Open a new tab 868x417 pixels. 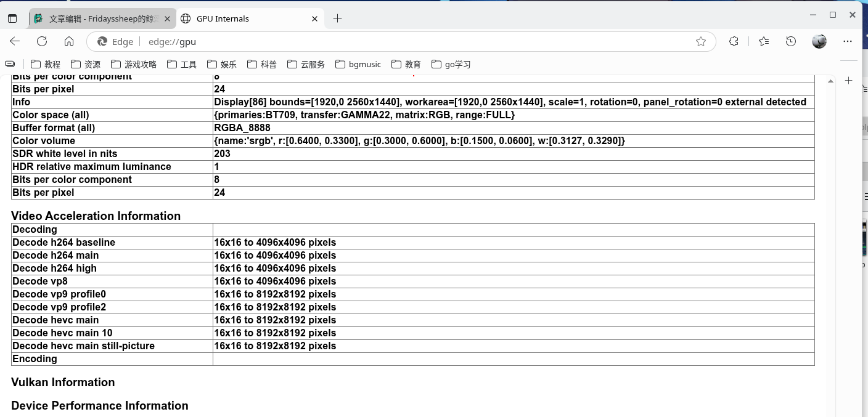(337, 18)
